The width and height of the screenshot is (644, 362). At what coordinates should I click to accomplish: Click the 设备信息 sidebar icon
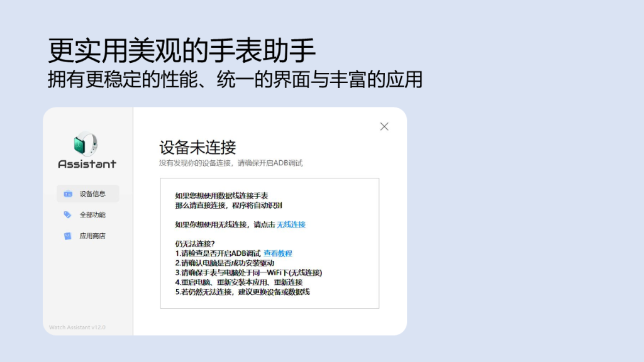coord(68,194)
